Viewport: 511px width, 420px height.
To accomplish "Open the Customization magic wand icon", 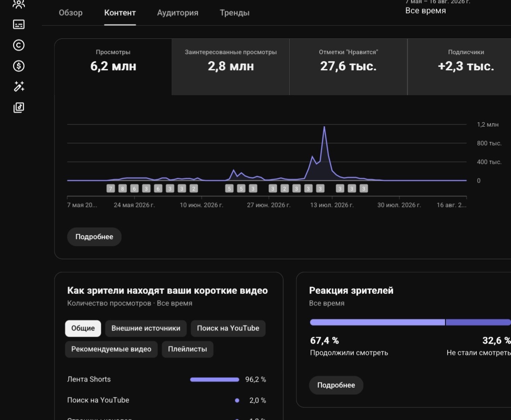I will [19, 86].
